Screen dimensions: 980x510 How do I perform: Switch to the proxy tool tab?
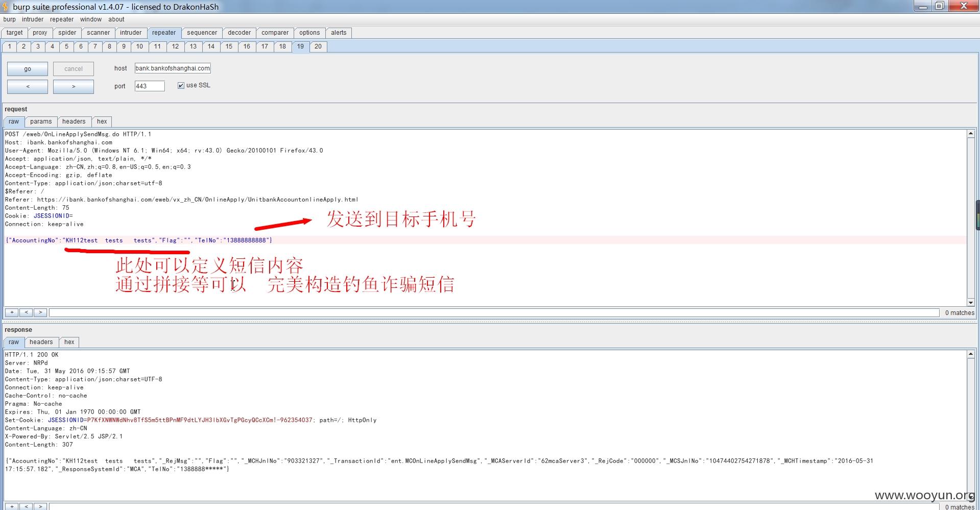(40, 33)
